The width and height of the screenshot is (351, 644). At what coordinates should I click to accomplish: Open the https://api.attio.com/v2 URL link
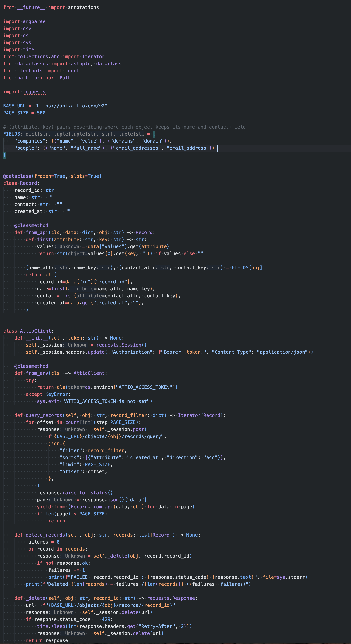point(71,106)
